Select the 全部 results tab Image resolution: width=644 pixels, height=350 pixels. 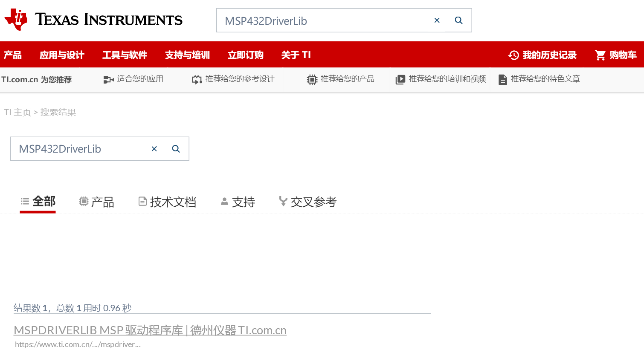pyautogui.click(x=38, y=201)
